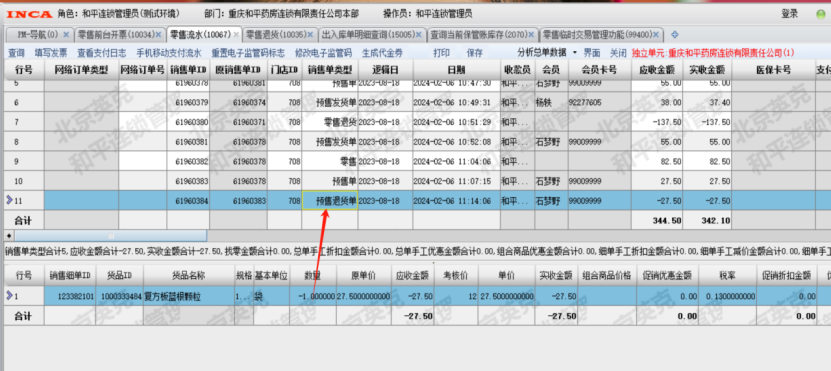This screenshot has width=831, height=371.
Task: Click the 保存 save button
Action: click(474, 53)
